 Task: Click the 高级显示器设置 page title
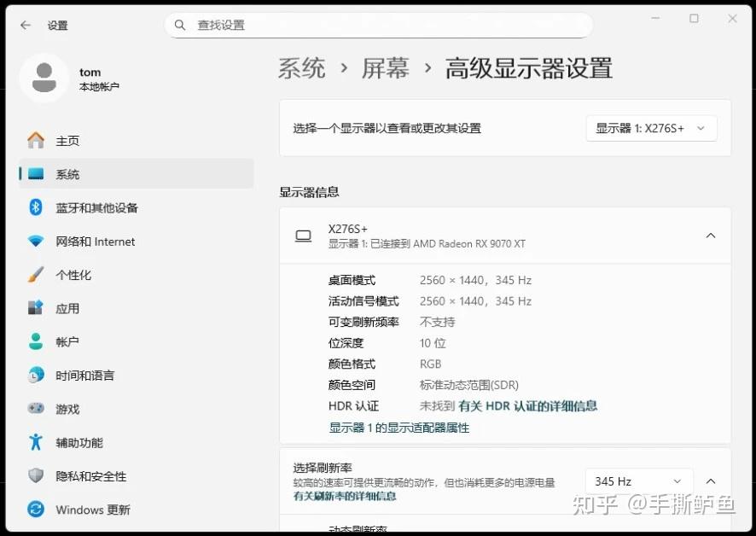pyautogui.click(x=529, y=68)
